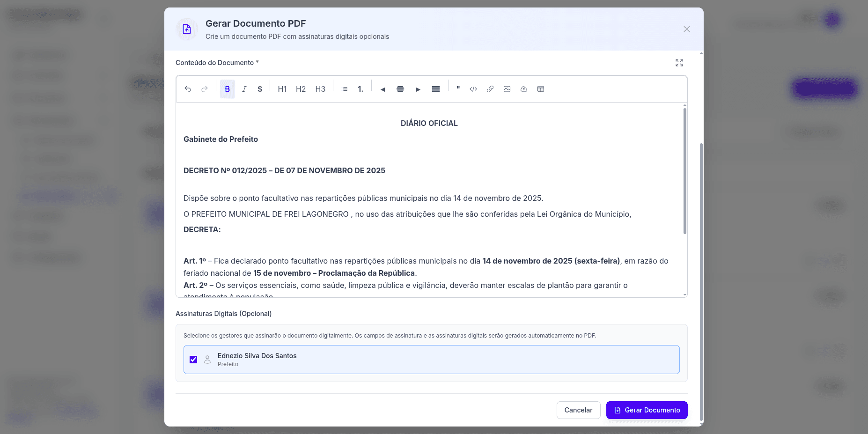Uncheck Ednezio Silva Dos Santos as signer
Screen dimensions: 868x434
click(x=193, y=360)
